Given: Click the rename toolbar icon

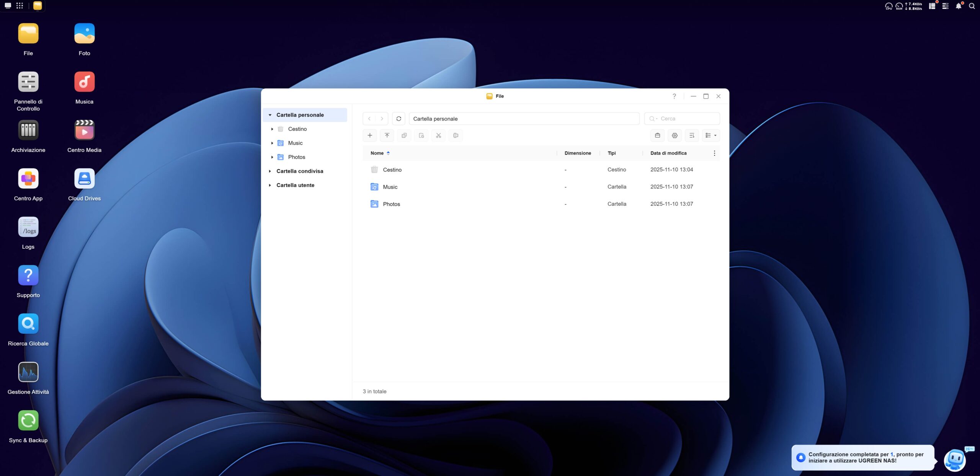Looking at the screenshot, I should (x=456, y=135).
